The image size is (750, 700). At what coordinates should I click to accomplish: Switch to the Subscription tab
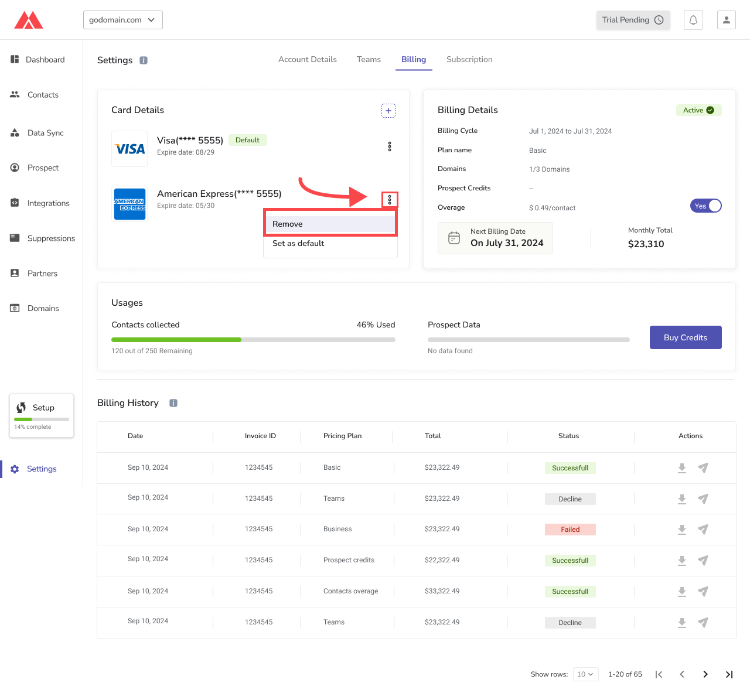469,60
